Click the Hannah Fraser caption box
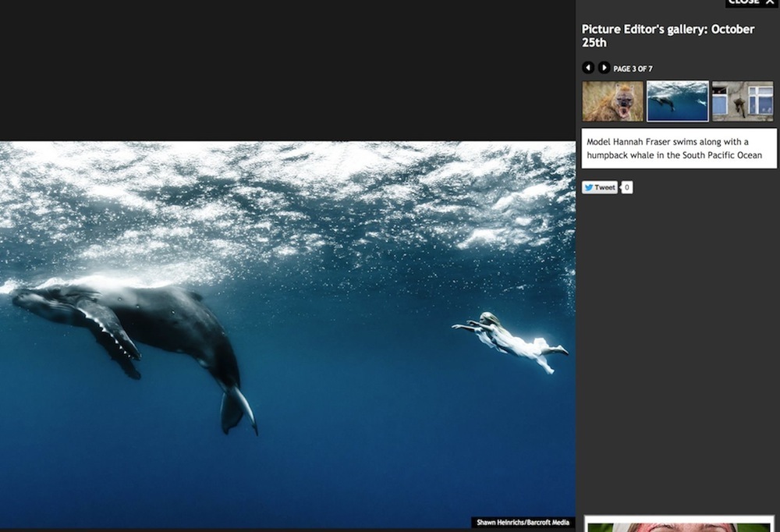 679,148
